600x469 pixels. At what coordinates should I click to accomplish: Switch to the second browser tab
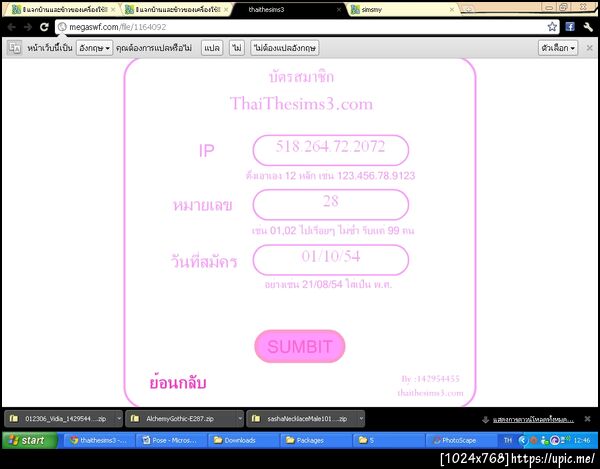(x=178, y=10)
